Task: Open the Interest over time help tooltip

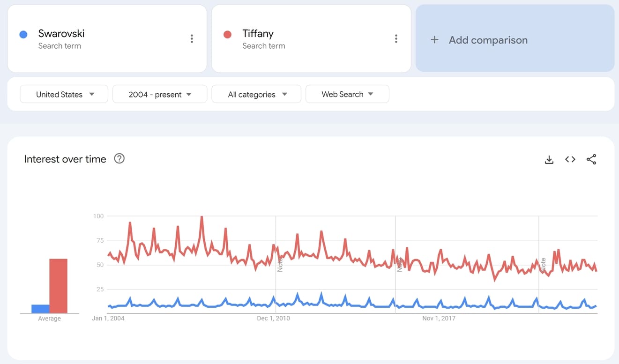Action: click(119, 159)
